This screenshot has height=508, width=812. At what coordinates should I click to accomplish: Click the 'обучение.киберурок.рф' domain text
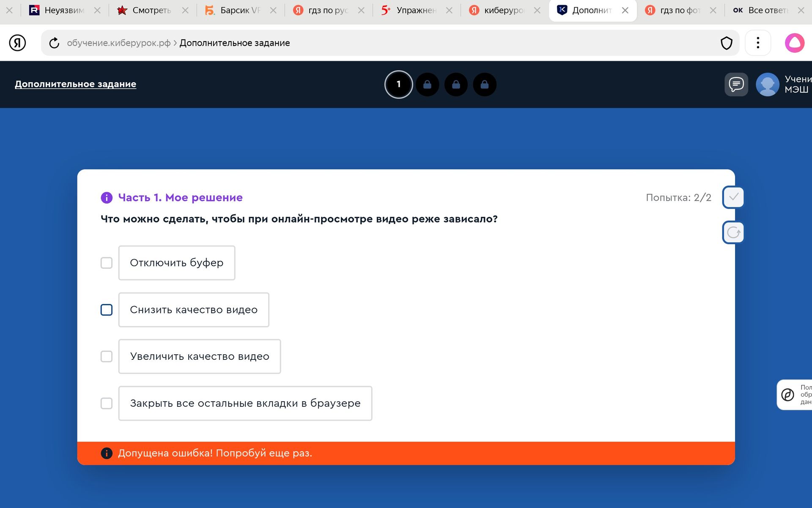[x=118, y=43]
